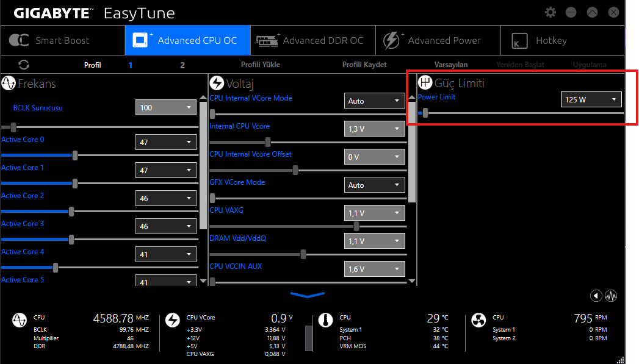Click the Internal CPU Vcore slider handle
Viewport: 639px width, 364px height.
point(268,142)
